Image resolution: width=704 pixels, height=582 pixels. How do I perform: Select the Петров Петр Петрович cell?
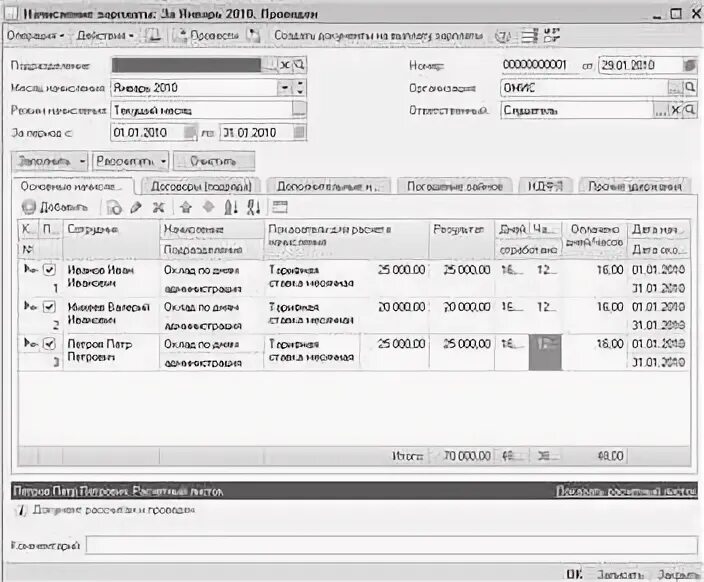click(x=110, y=352)
